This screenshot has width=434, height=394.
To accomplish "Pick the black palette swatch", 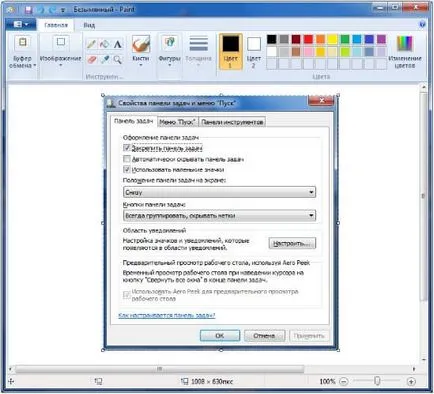I will pos(272,40).
